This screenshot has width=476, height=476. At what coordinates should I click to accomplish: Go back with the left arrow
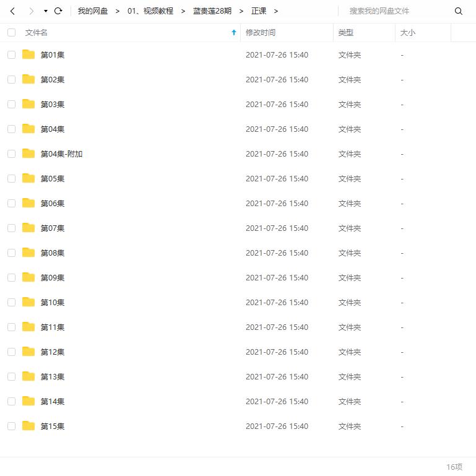pyautogui.click(x=12, y=11)
